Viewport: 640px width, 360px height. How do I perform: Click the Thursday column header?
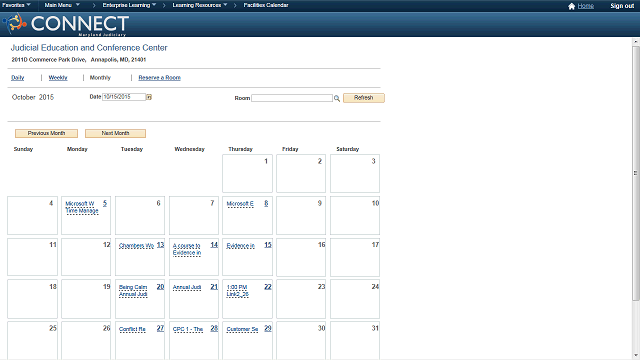coord(240,149)
